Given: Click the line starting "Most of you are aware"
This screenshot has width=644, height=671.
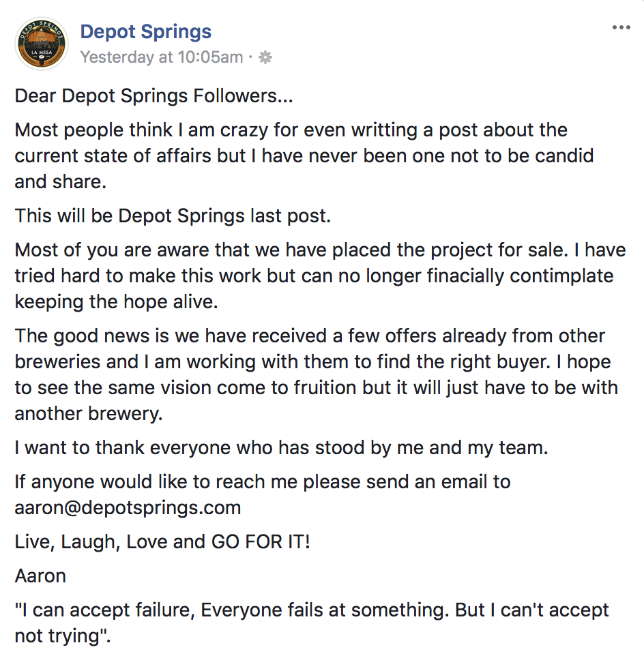Looking at the screenshot, I should pos(320,250).
